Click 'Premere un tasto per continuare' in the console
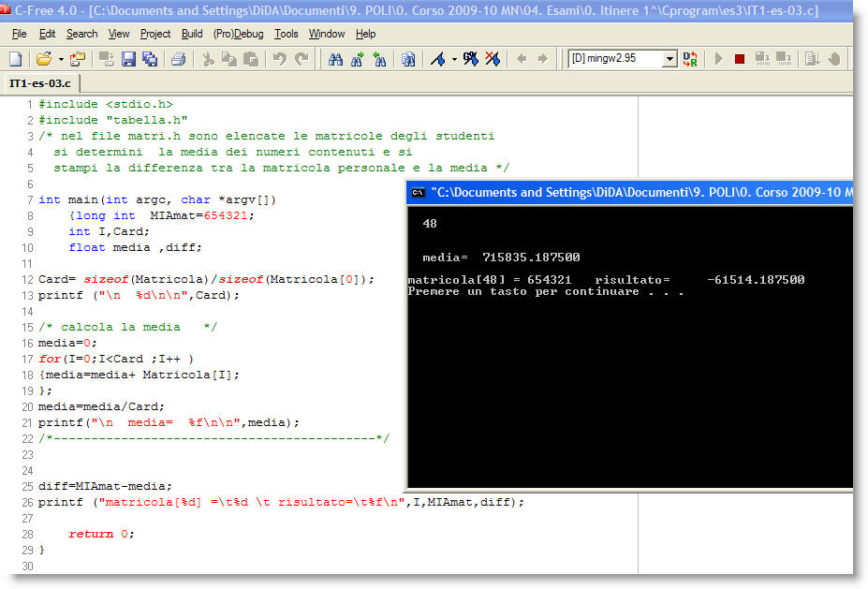 click(523, 292)
